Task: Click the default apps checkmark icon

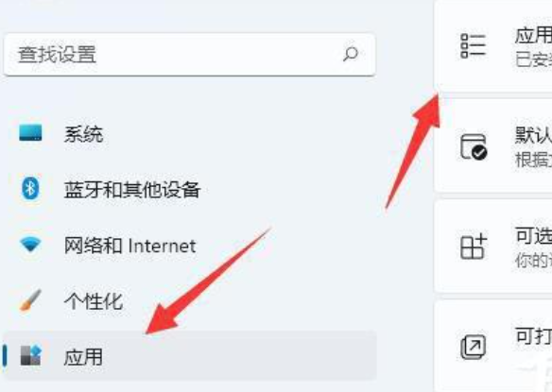Action: [x=474, y=146]
